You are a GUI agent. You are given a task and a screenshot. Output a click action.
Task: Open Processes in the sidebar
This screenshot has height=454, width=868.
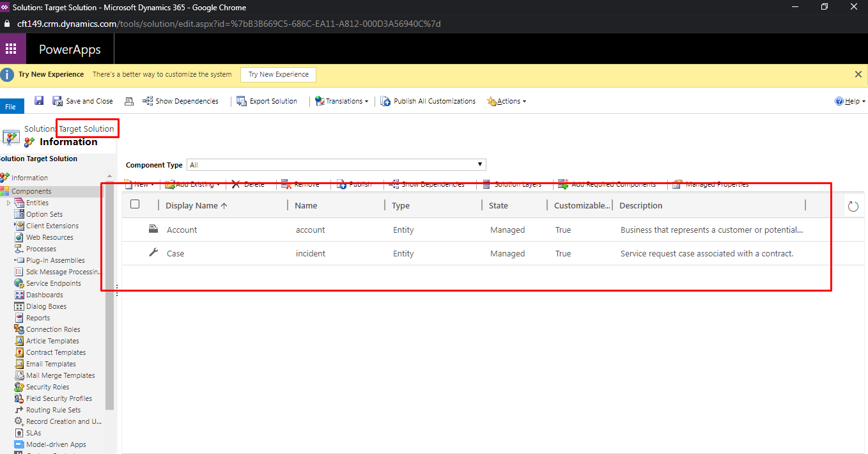tap(41, 249)
